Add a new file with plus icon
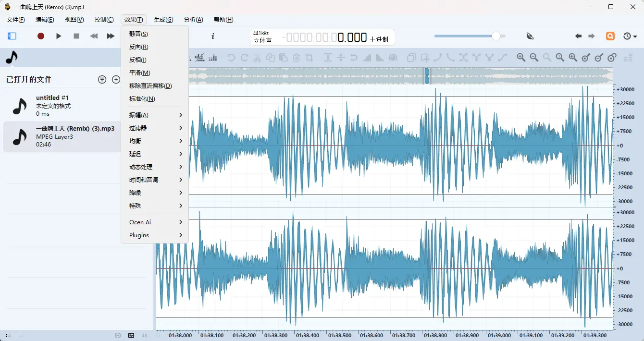 116,79
